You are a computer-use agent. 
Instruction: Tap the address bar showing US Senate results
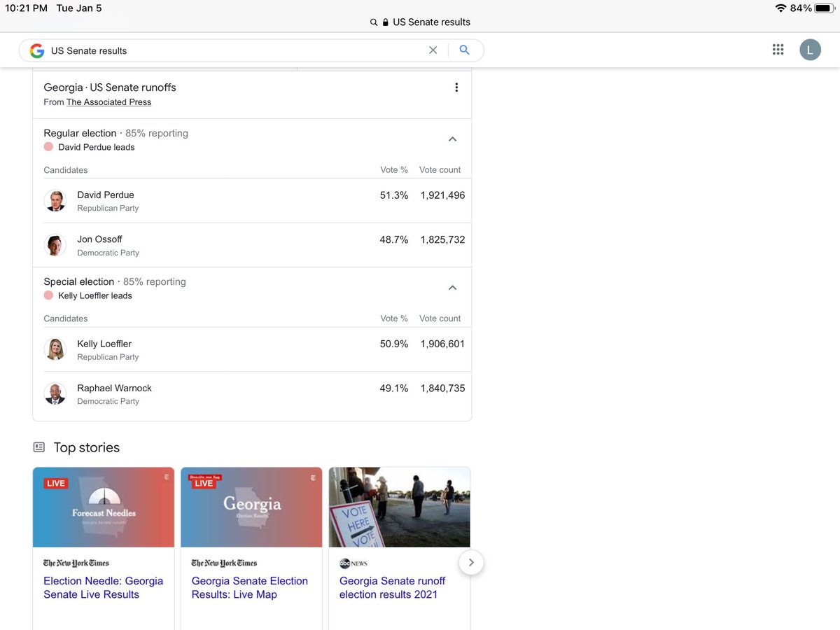(420, 22)
